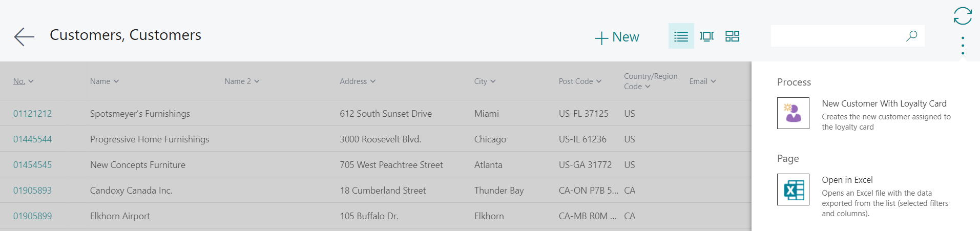Select Open in Excel action
Screen dimensions: 980x231
[847, 180]
